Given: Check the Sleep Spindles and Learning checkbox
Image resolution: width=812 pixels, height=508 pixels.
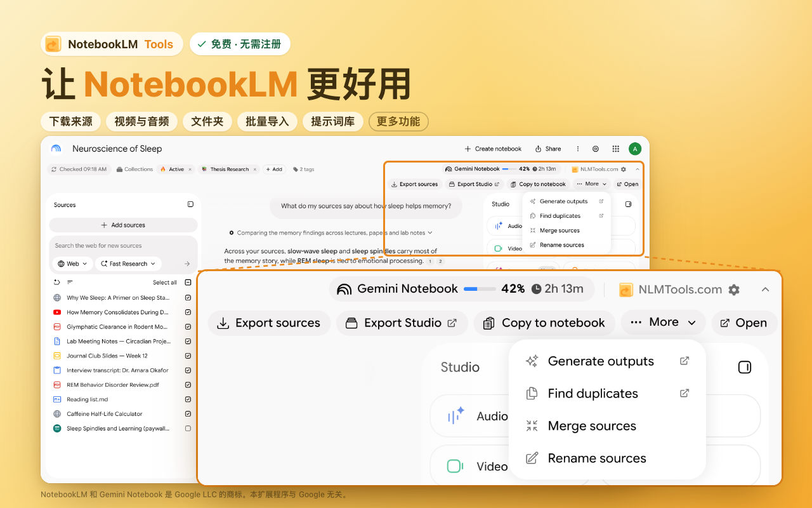Looking at the screenshot, I should (188, 429).
